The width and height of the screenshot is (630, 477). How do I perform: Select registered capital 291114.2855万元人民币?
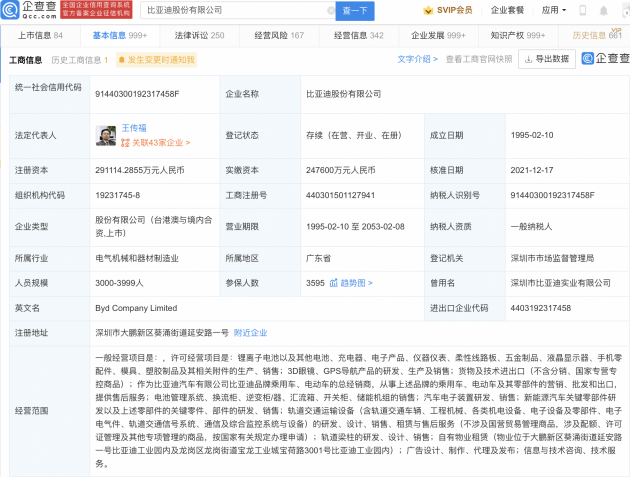[140, 170]
